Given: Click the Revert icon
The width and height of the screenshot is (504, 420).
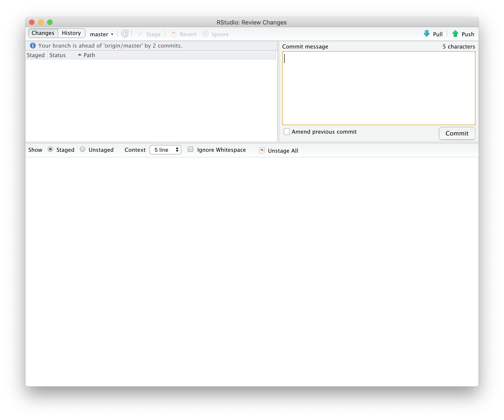Looking at the screenshot, I should [x=174, y=34].
